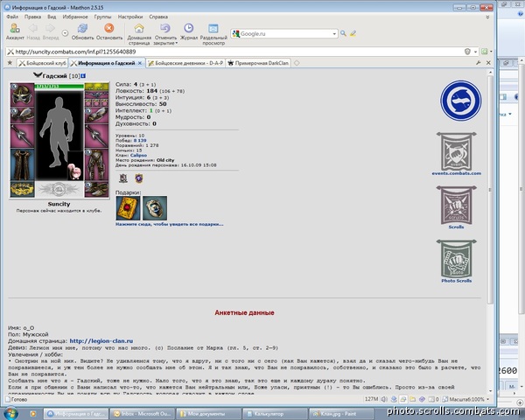This screenshot has width=525, height=420.
Task: Click the search magnifier next to Google.ru
Action: click(343, 33)
